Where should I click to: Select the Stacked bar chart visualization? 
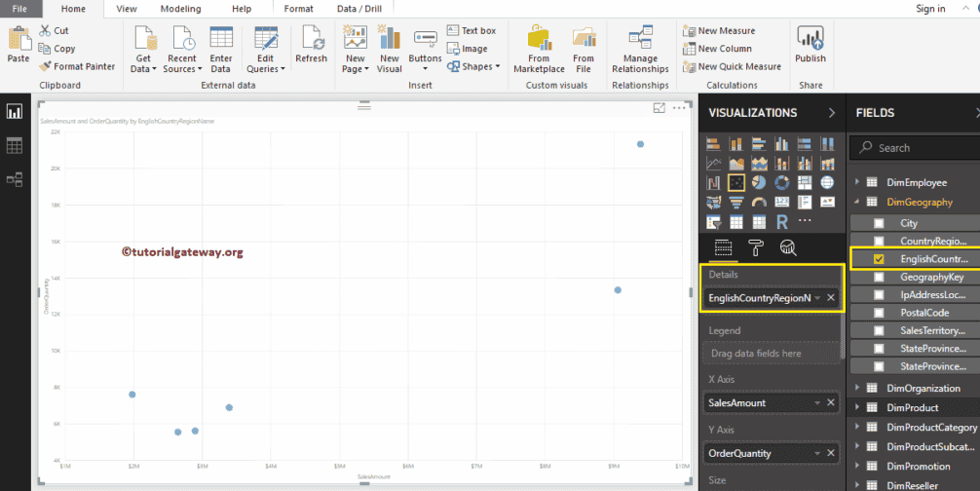click(713, 144)
